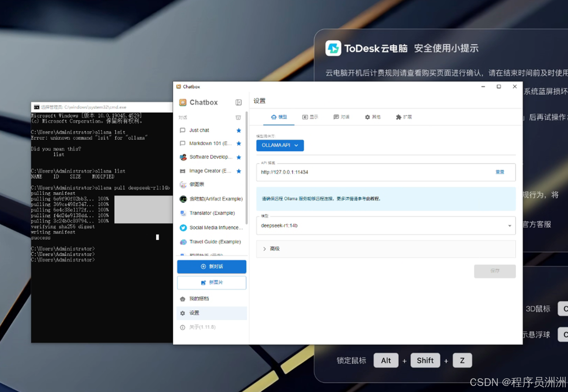568x392 pixels.
Task: Switch to the 对话 settings tab
Action: pyautogui.click(x=341, y=117)
